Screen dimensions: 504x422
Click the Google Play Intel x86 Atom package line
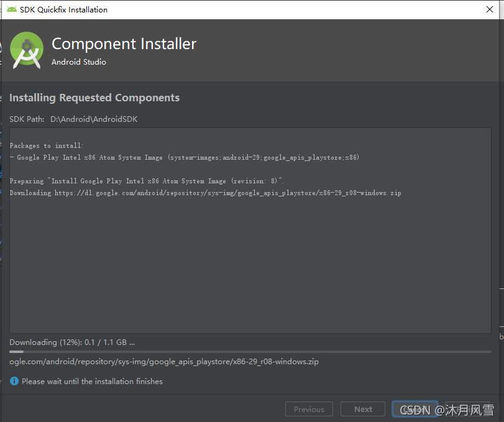pyautogui.click(x=184, y=157)
